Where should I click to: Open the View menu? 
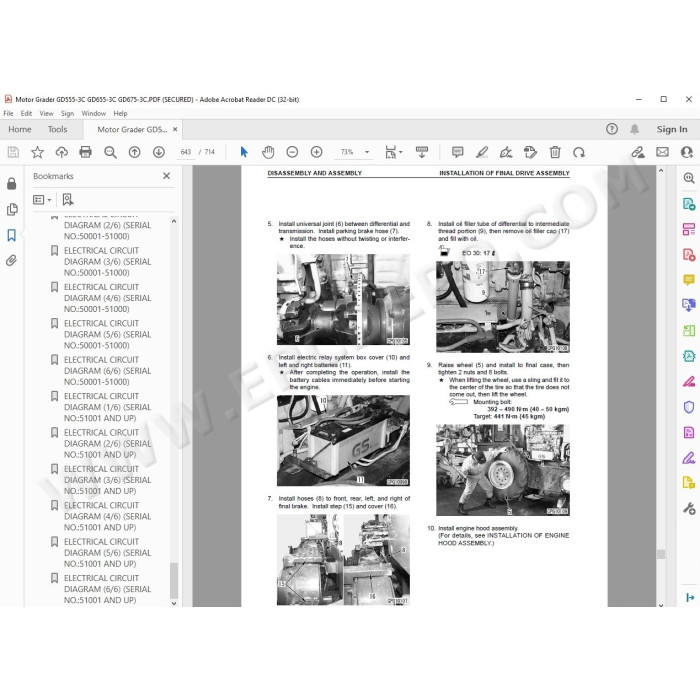click(46, 113)
